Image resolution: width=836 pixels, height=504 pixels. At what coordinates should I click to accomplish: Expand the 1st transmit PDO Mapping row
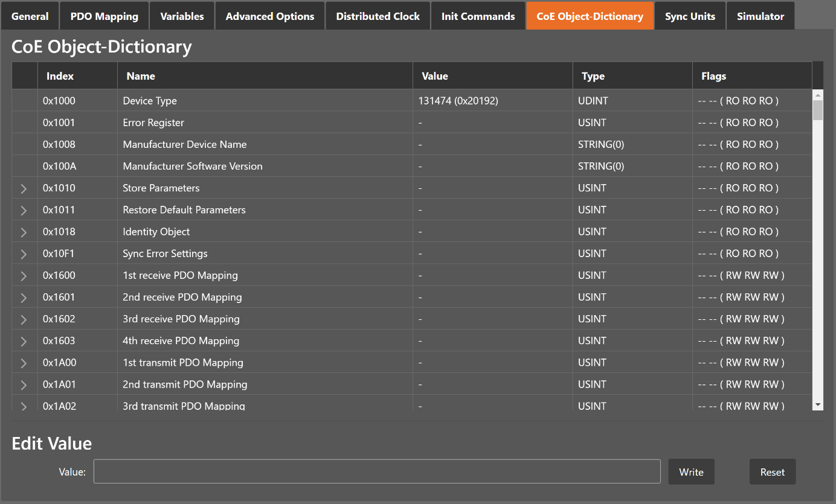pyautogui.click(x=24, y=363)
